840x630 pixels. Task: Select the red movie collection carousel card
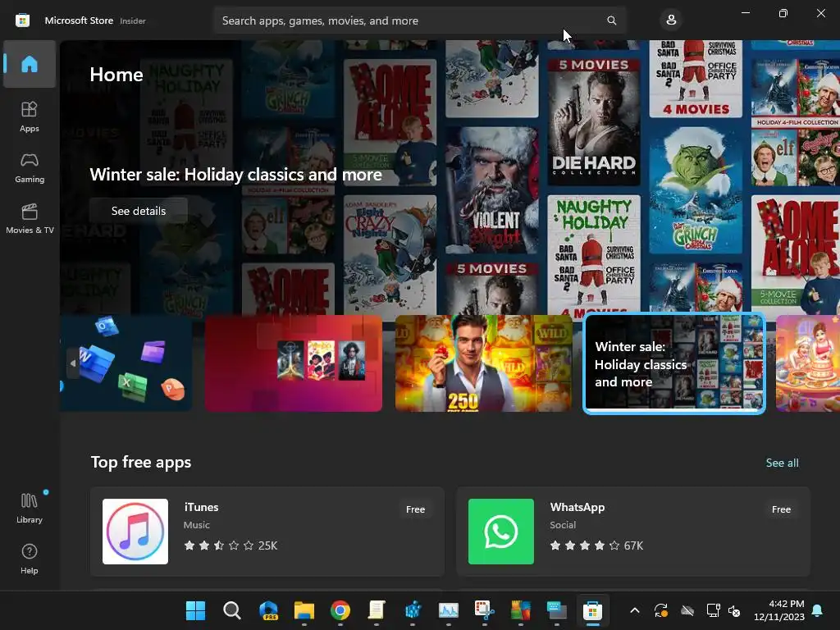coord(293,363)
